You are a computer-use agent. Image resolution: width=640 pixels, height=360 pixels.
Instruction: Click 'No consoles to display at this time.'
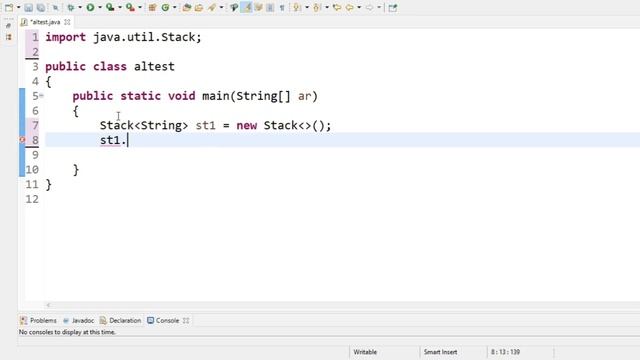[67, 332]
